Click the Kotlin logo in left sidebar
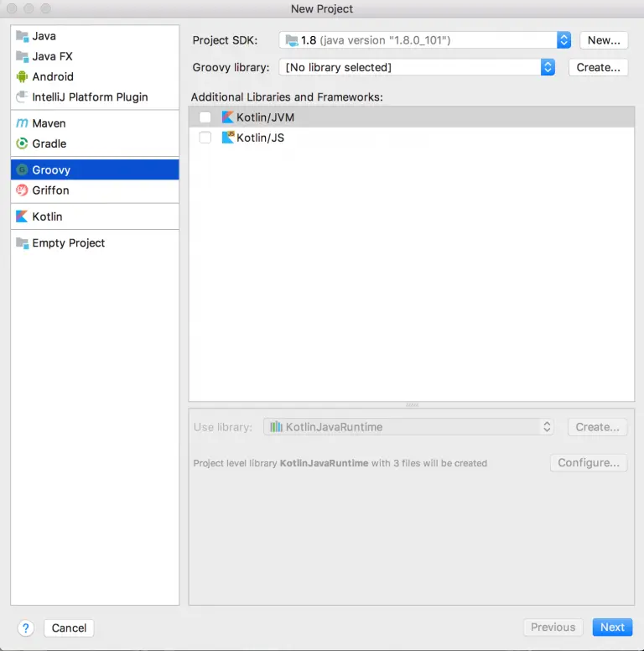644x651 pixels. click(x=23, y=216)
